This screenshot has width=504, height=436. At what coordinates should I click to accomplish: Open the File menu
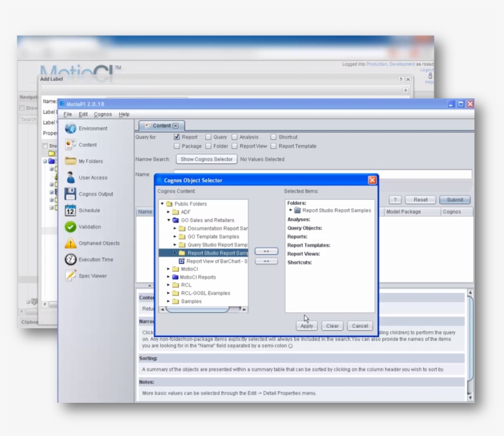pos(68,114)
